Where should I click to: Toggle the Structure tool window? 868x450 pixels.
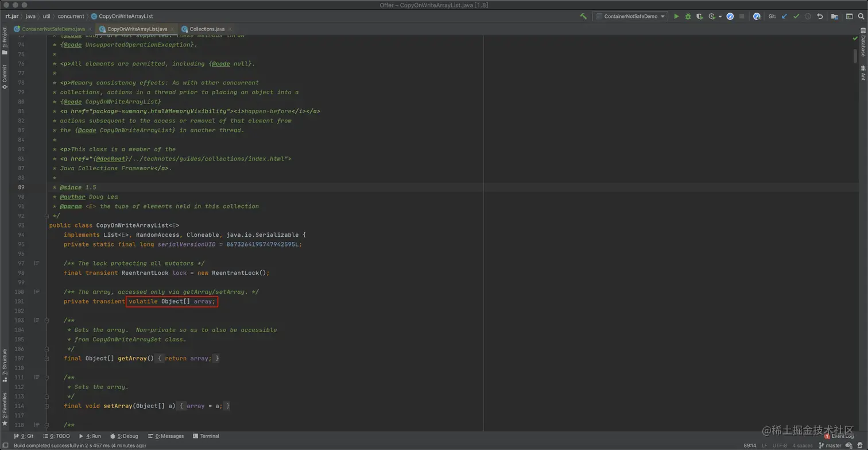coord(5,366)
